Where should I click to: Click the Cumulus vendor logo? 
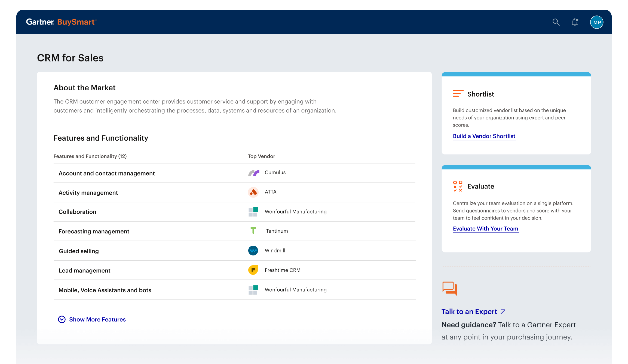click(x=253, y=172)
